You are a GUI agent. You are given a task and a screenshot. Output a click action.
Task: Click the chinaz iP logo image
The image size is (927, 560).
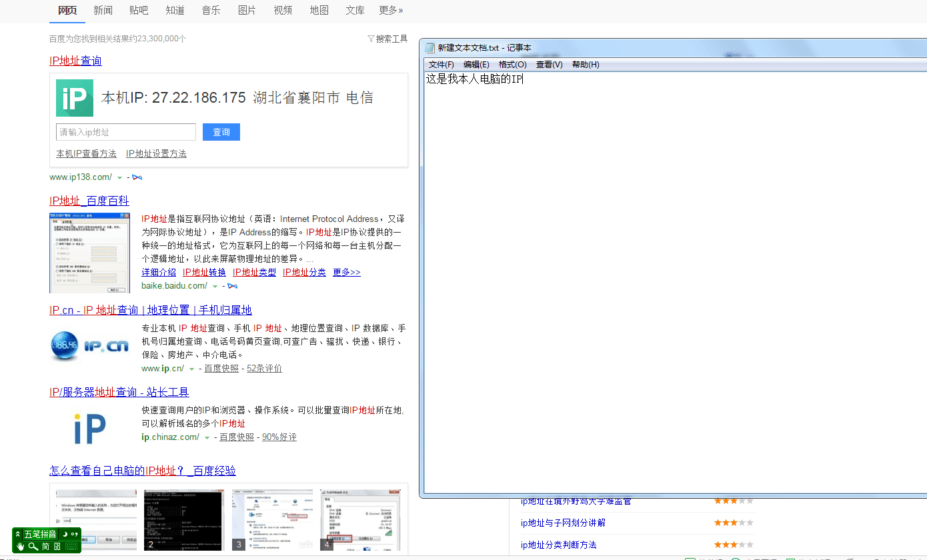point(89,427)
